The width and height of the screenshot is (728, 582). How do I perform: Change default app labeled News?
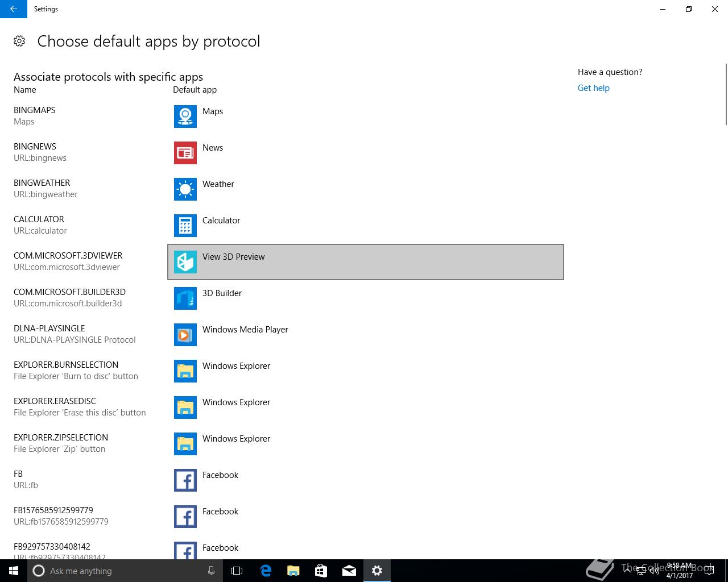pyautogui.click(x=213, y=148)
